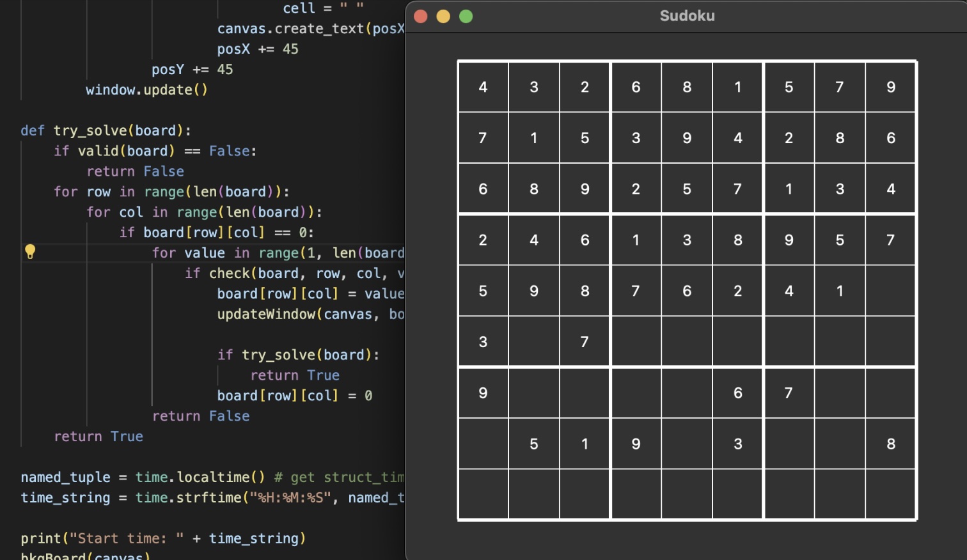Click the print "Start time" statement
The width and height of the screenshot is (967, 560).
click(x=163, y=538)
